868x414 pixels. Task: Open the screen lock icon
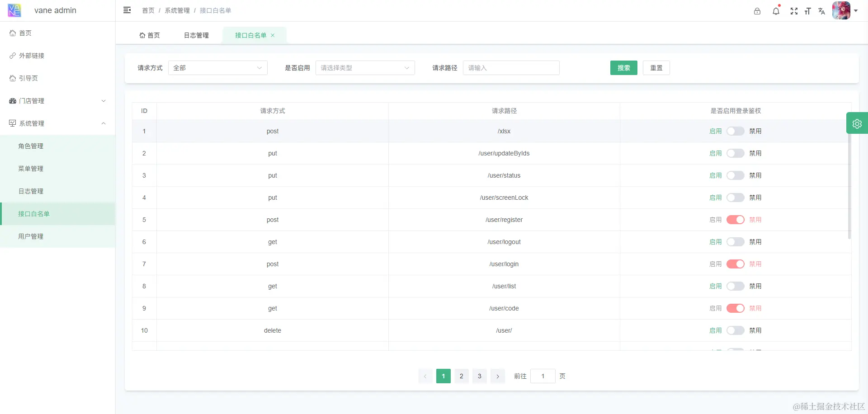[757, 11]
